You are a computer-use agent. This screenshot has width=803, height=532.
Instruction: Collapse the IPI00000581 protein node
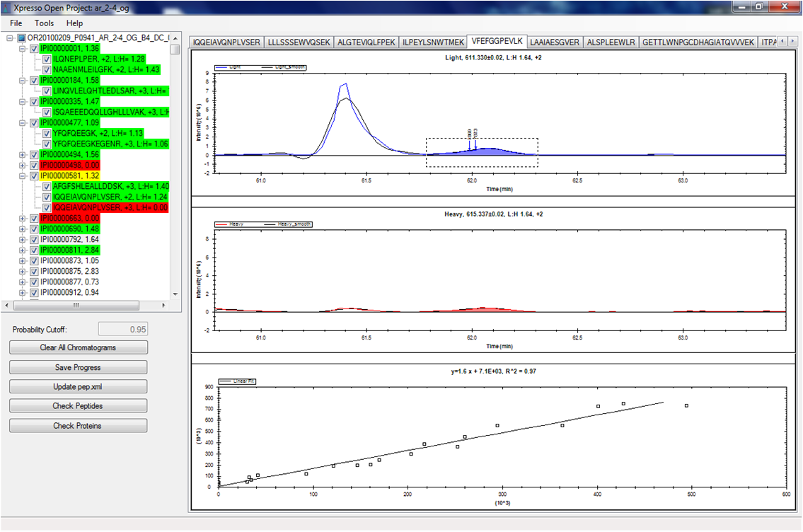pyautogui.click(x=21, y=175)
